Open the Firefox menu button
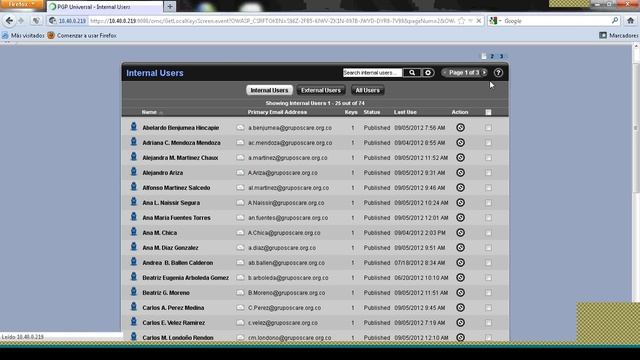Viewport: 640px width, 360px height. coord(21,4)
